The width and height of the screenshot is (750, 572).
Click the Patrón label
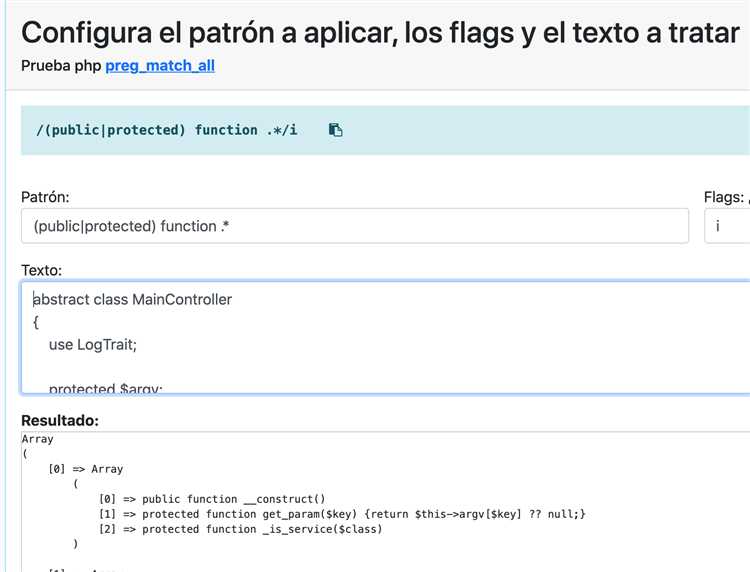pos(45,197)
